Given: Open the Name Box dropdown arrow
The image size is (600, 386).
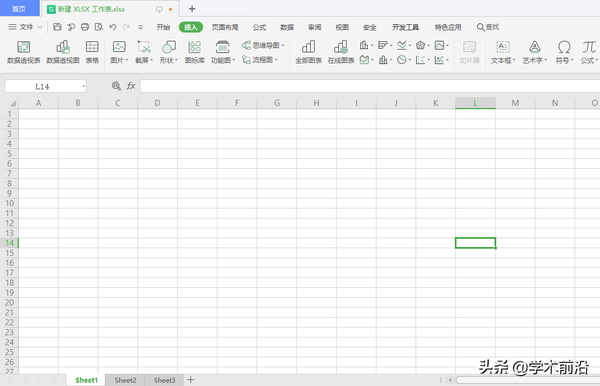Looking at the screenshot, I should click(83, 86).
